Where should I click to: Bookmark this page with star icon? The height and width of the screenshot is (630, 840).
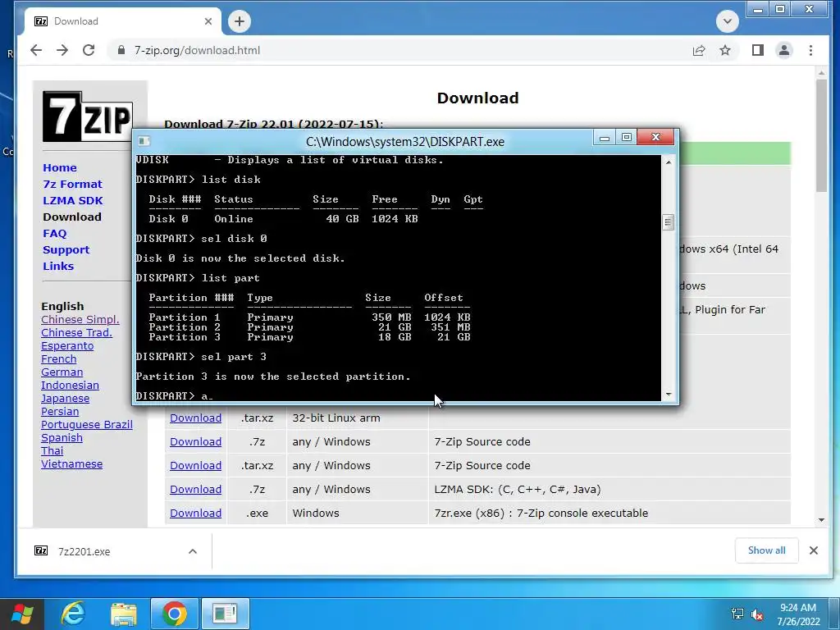tap(725, 50)
